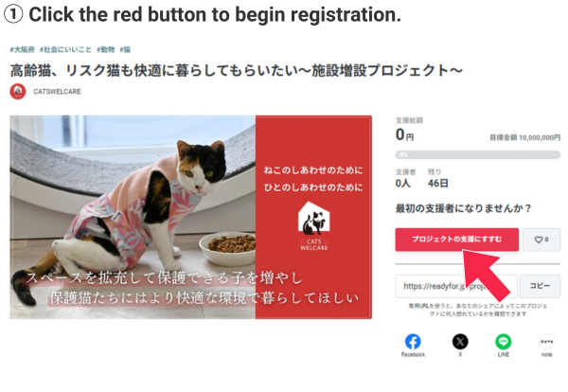Click the heart favorite button

pyautogui.click(x=541, y=240)
